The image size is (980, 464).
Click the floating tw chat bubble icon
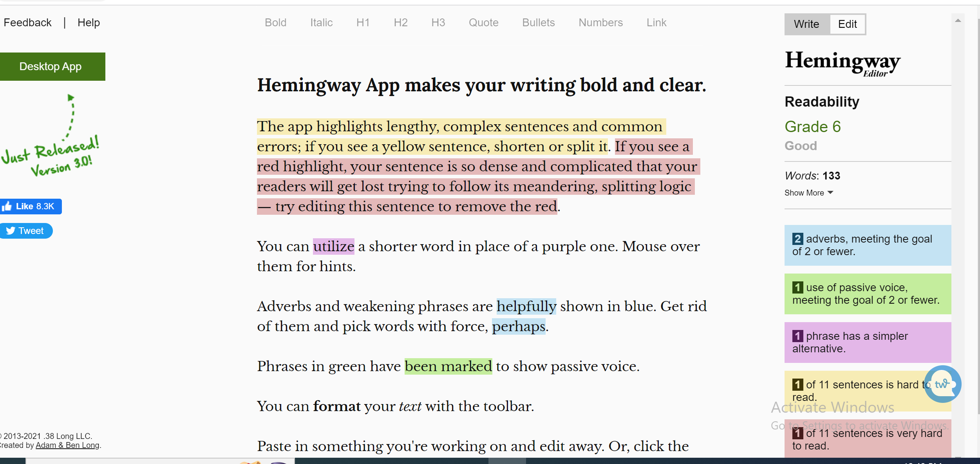[x=943, y=384]
